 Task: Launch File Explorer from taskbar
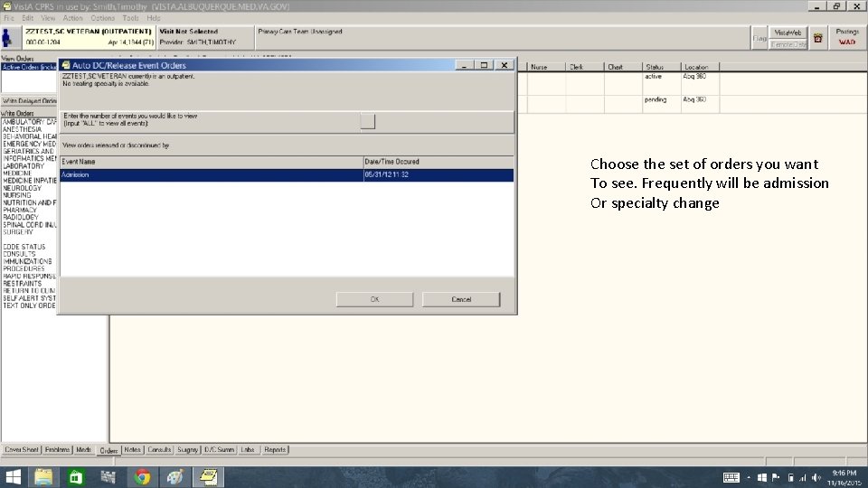(43, 477)
